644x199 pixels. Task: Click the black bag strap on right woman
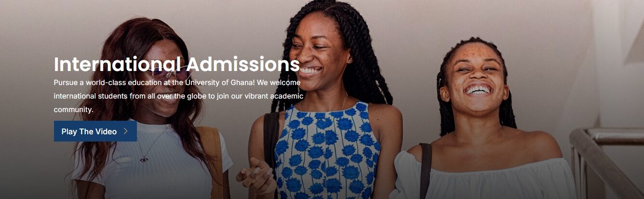click(x=425, y=171)
